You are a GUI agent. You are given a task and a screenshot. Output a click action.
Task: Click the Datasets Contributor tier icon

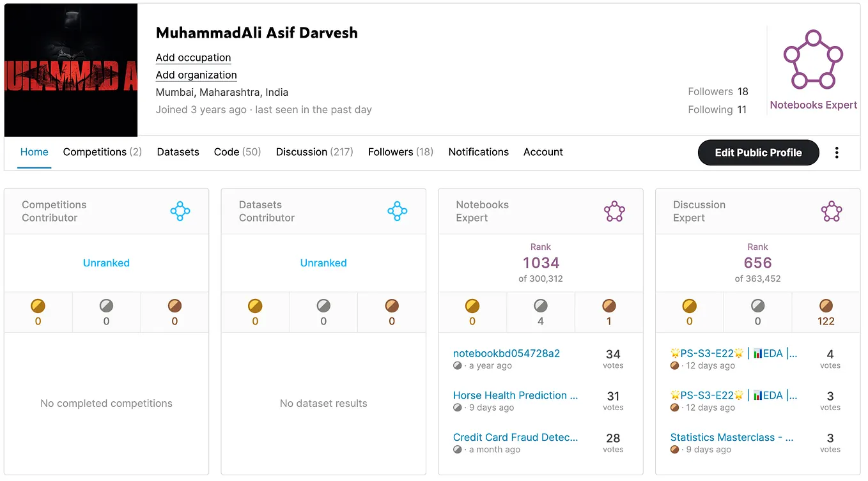pos(397,211)
